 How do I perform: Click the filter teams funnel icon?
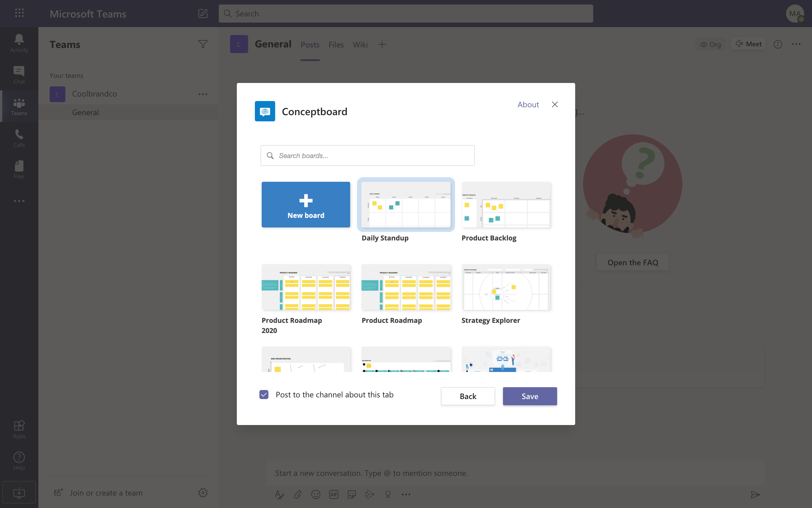click(203, 44)
